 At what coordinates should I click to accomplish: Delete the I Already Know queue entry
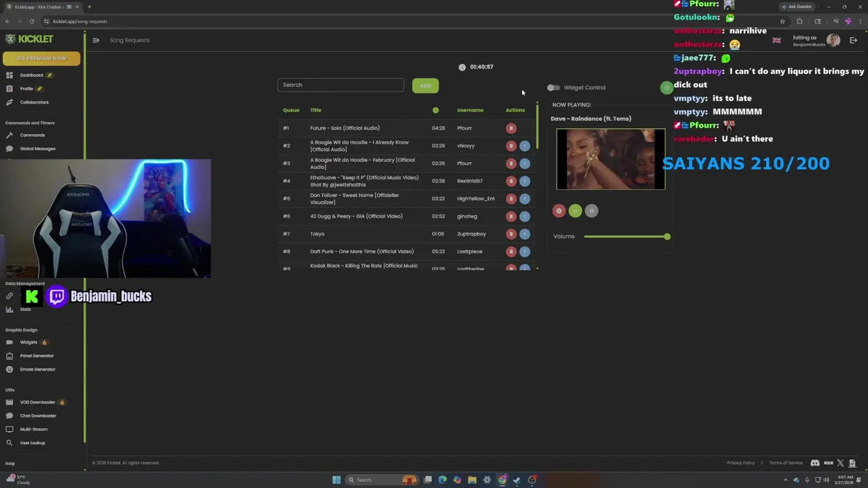511,146
